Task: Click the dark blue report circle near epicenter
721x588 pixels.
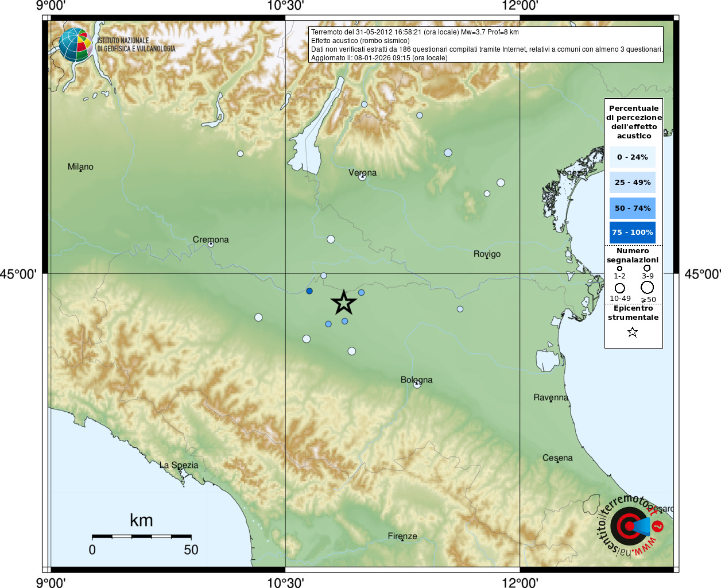Action: click(309, 291)
